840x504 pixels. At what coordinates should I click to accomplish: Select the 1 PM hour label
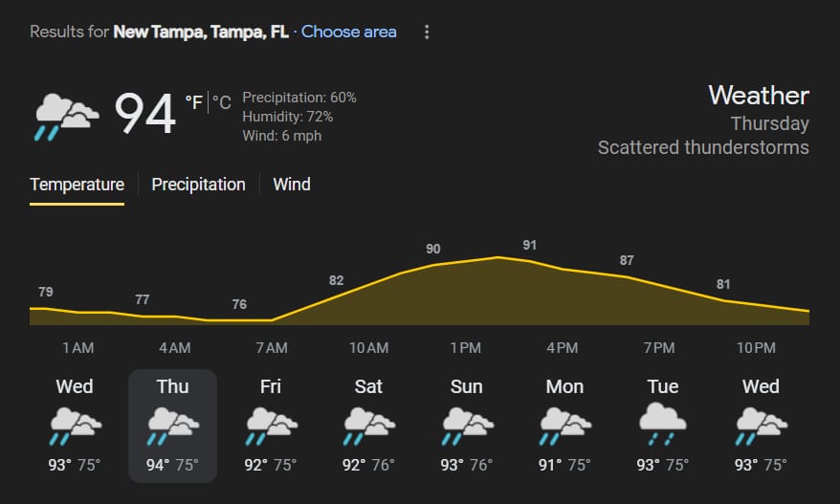tap(466, 348)
